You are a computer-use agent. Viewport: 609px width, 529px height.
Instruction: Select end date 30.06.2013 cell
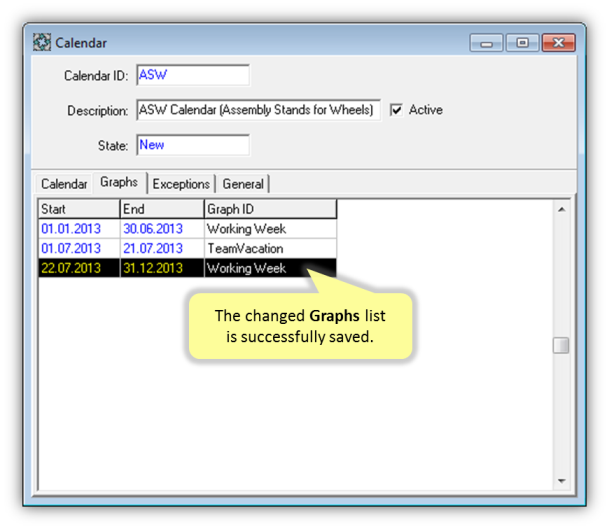tap(162, 229)
